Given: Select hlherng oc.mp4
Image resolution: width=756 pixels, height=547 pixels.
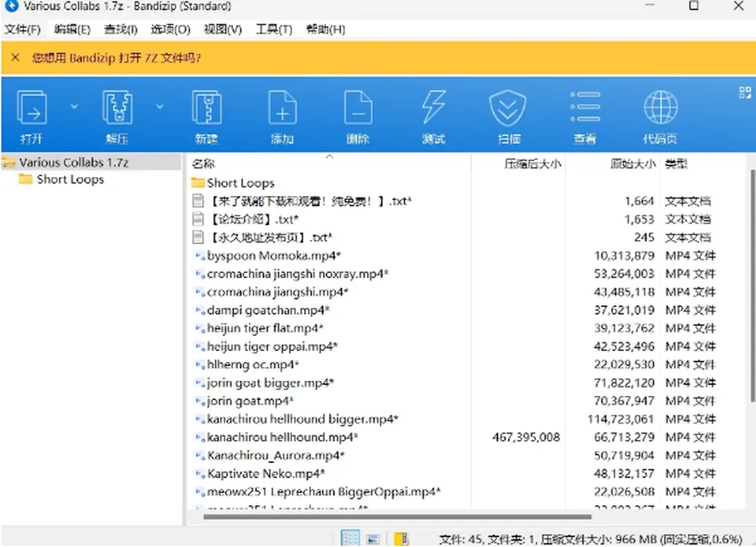Looking at the screenshot, I should click(x=246, y=364).
